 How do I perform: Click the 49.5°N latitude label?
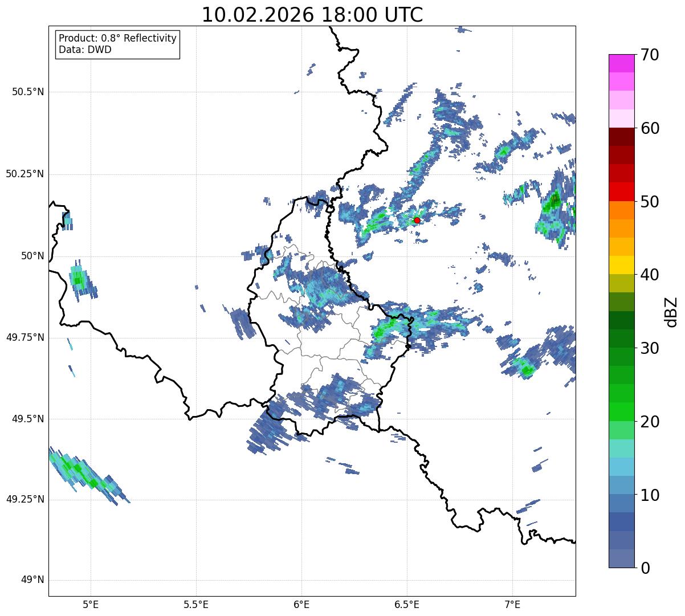[28, 419]
